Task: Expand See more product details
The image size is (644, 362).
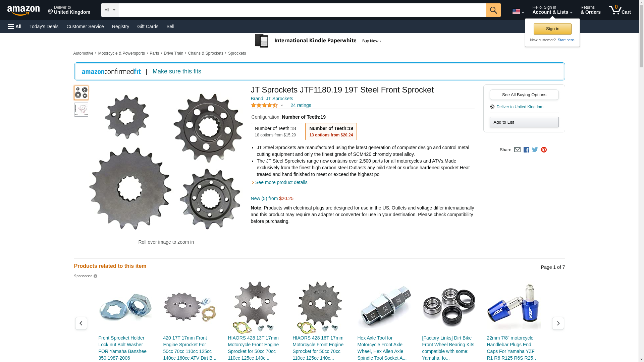Action: click(281, 182)
